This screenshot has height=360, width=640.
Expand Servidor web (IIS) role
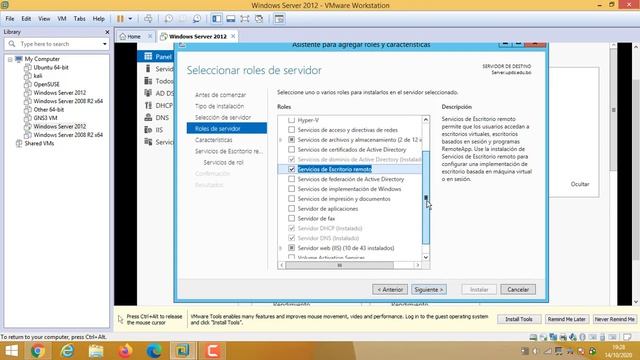click(281, 248)
